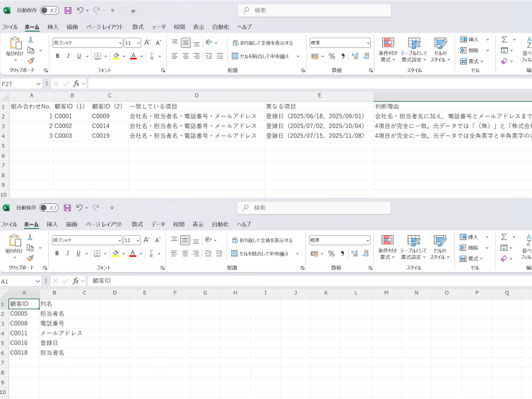This screenshot has width=532, height=399.
Task: Toggle wrap text in lower window
Action: [x=262, y=240]
